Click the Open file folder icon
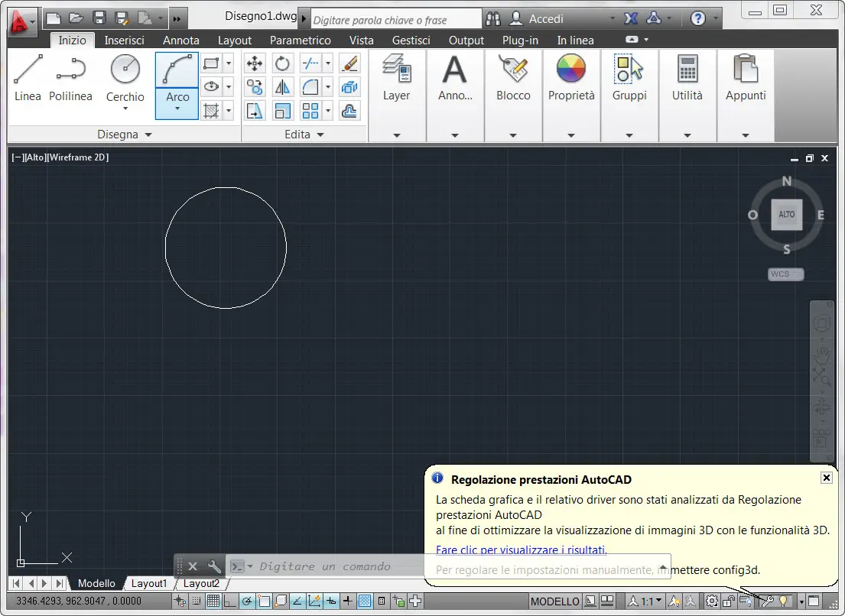The height and width of the screenshot is (616, 845). (76, 18)
